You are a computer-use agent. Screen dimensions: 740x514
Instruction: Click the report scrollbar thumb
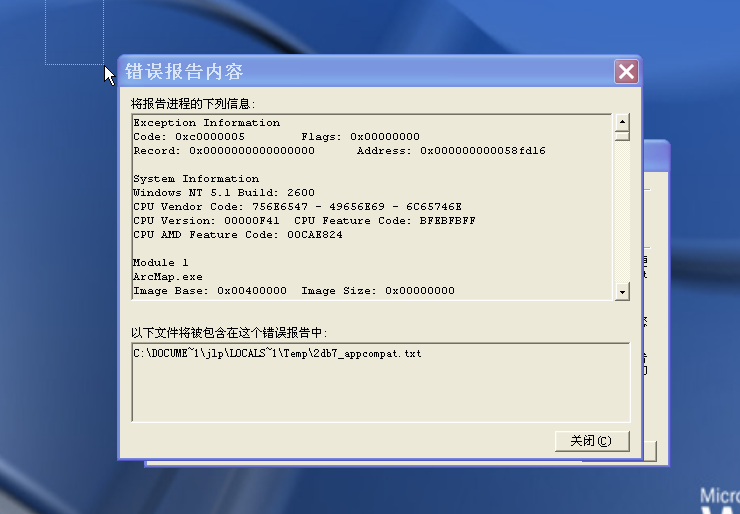pyautogui.click(x=622, y=136)
